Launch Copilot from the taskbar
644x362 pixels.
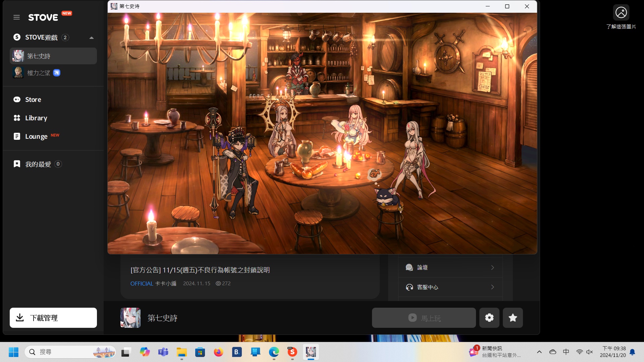145,352
